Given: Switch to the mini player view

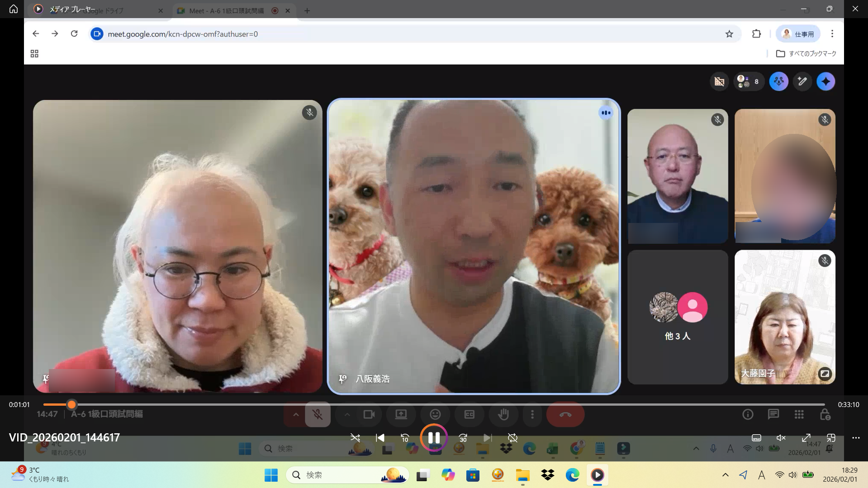Looking at the screenshot, I should (831, 438).
